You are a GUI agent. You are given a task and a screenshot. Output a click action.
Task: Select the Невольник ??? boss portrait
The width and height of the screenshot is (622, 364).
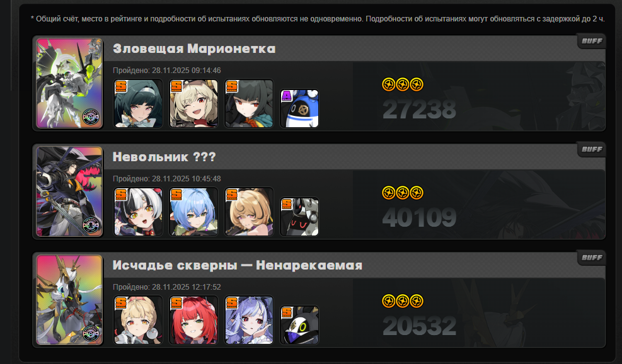pyautogui.click(x=69, y=191)
